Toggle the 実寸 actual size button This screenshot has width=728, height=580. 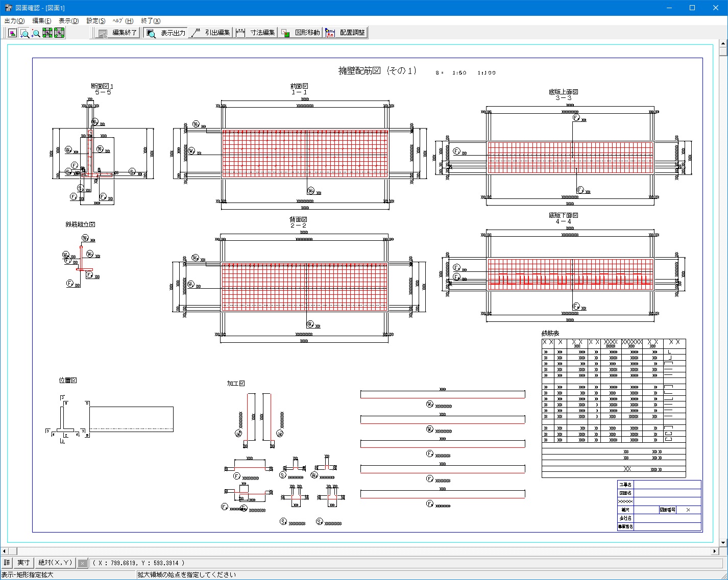tap(23, 563)
